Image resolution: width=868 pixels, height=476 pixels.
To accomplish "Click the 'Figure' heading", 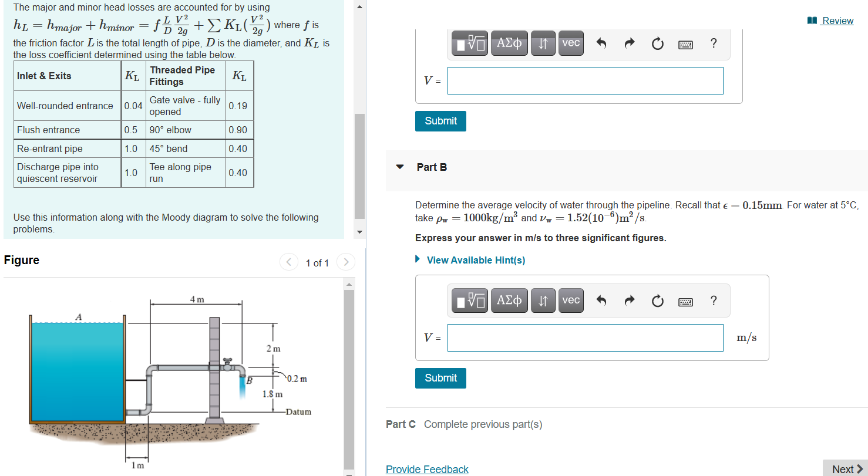I will click(x=22, y=260).
